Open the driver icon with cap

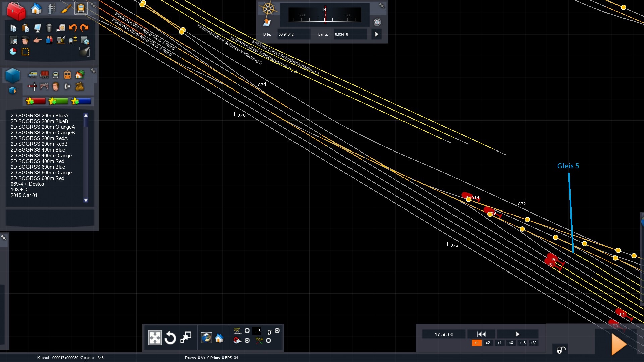(25, 40)
